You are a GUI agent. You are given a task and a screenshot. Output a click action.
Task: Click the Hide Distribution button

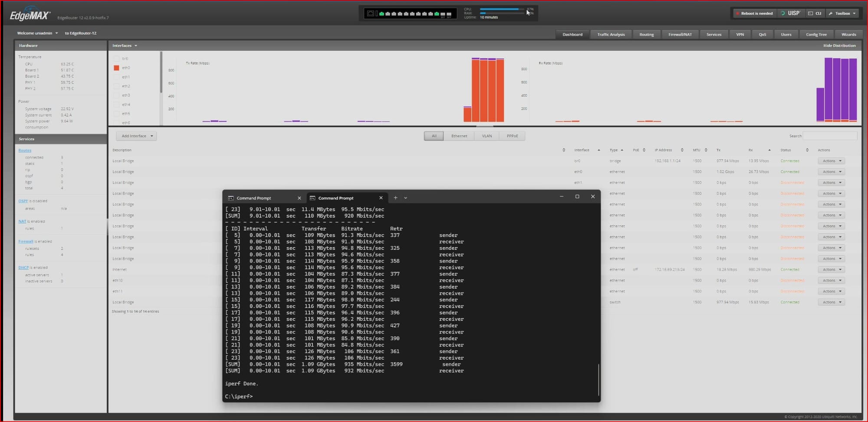pyautogui.click(x=839, y=45)
